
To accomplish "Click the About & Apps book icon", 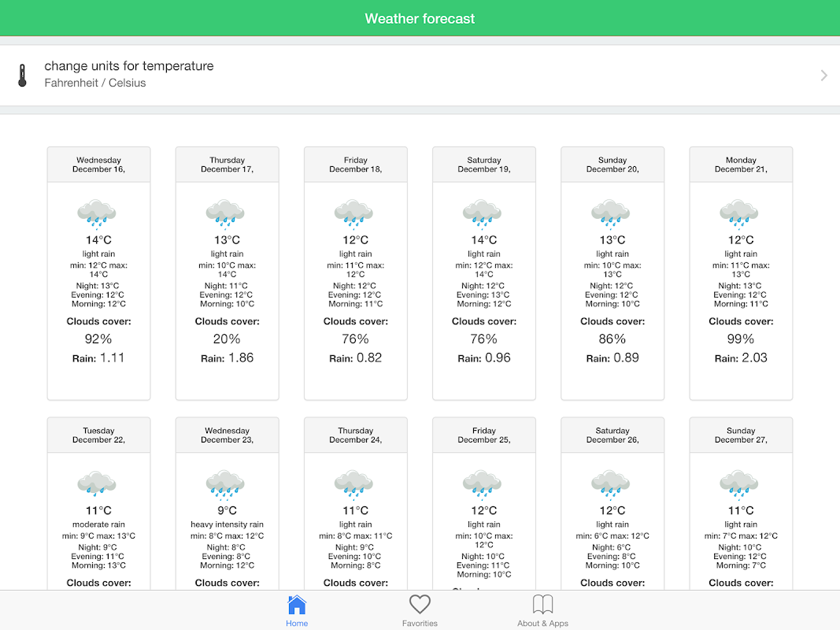I will (542, 604).
